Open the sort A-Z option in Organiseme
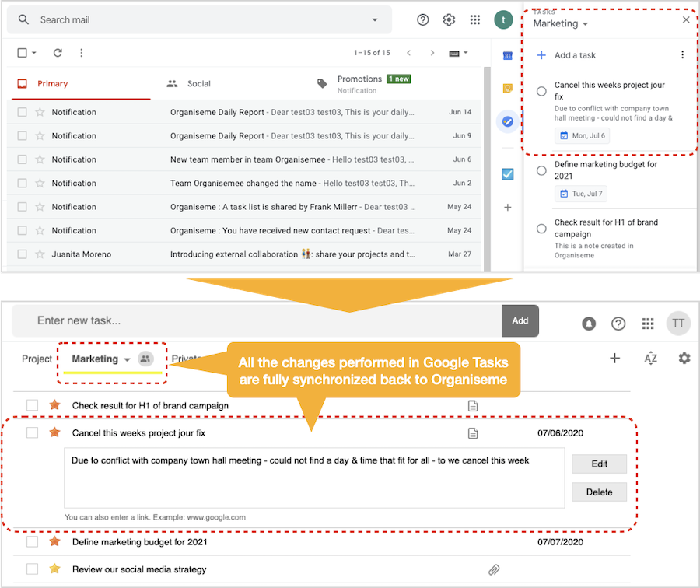The image size is (700, 588). coord(650,359)
